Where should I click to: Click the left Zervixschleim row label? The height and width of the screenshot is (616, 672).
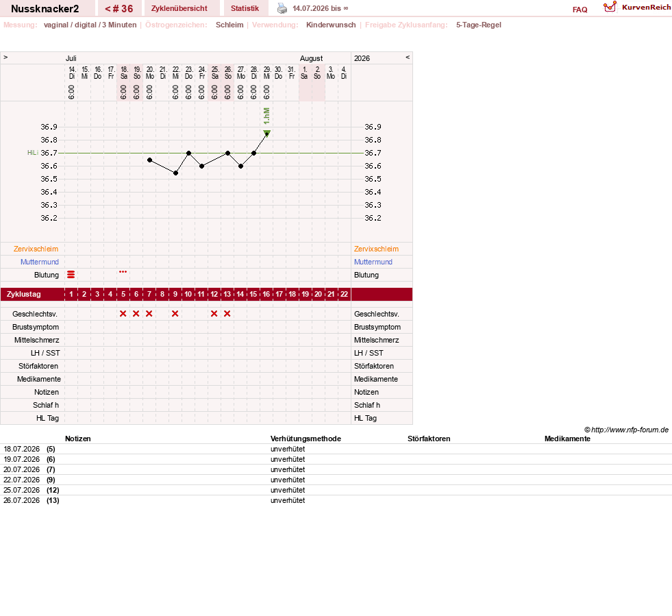point(36,249)
